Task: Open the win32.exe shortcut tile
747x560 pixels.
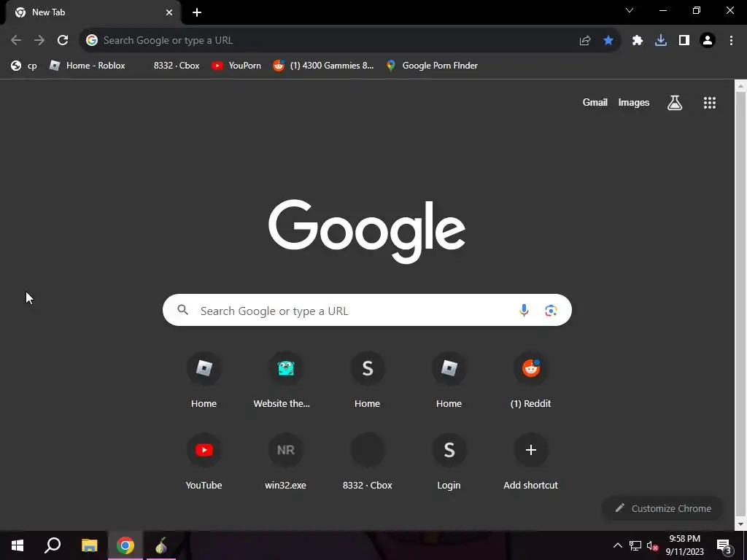Action: 286,463
